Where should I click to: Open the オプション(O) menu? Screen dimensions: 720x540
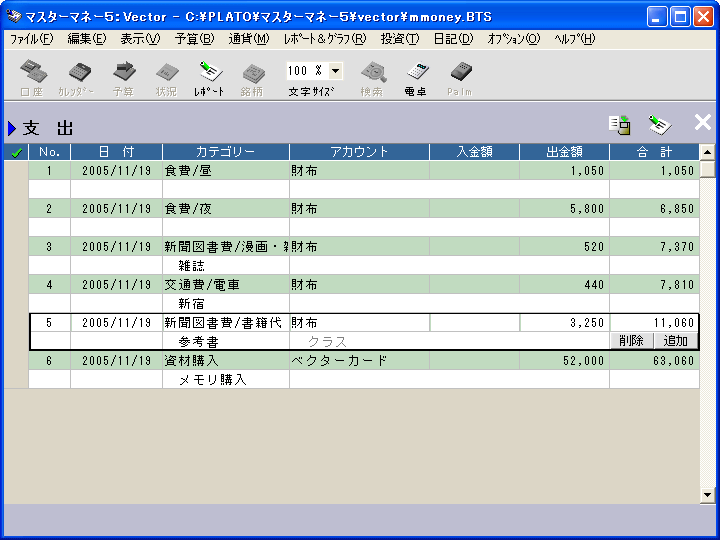click(514, 39)
